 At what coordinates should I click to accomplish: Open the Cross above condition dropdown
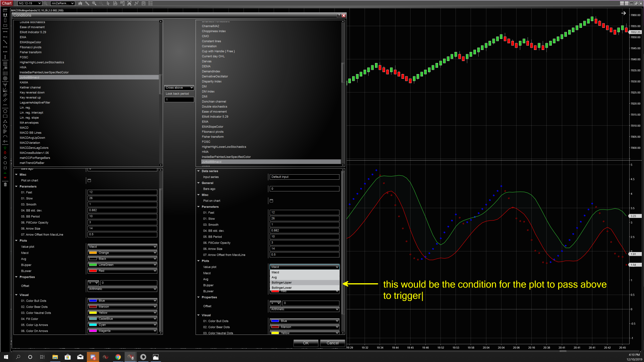(179, 87)
